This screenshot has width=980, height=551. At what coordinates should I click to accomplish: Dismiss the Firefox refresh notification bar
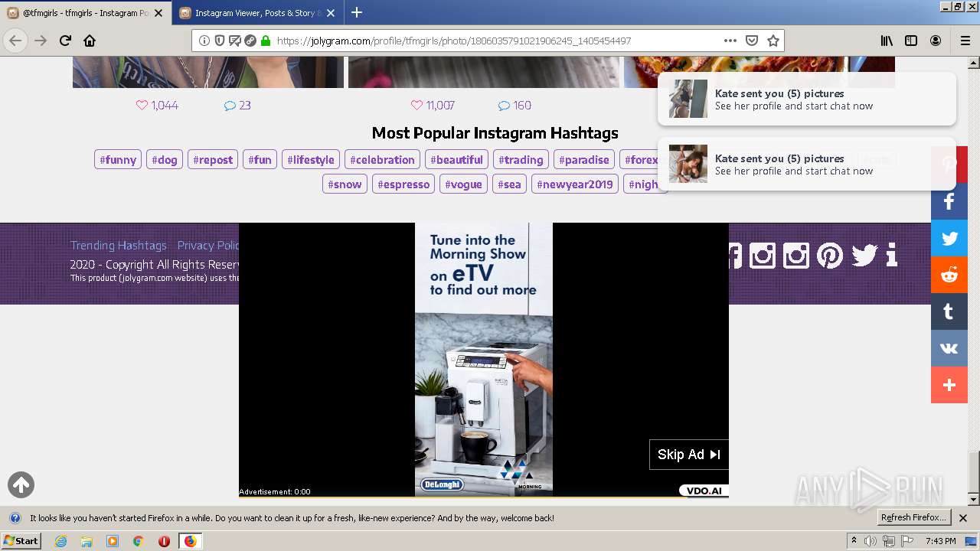963,518
